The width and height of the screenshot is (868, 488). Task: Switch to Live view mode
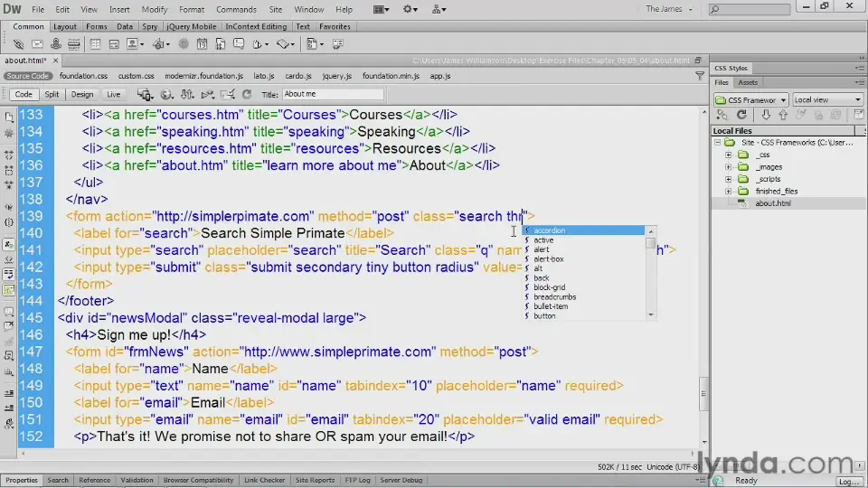(113, 94)
